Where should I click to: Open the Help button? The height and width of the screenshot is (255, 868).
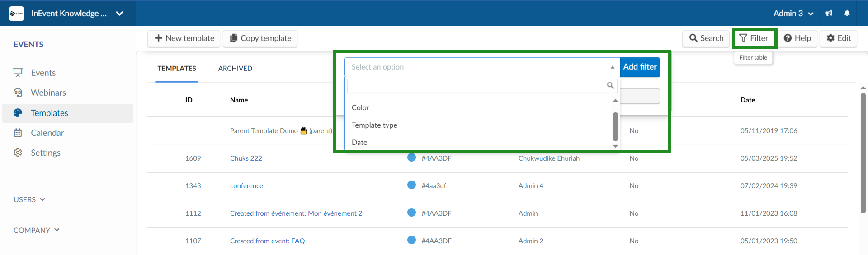pyautogui.click(x=797, y=38)
